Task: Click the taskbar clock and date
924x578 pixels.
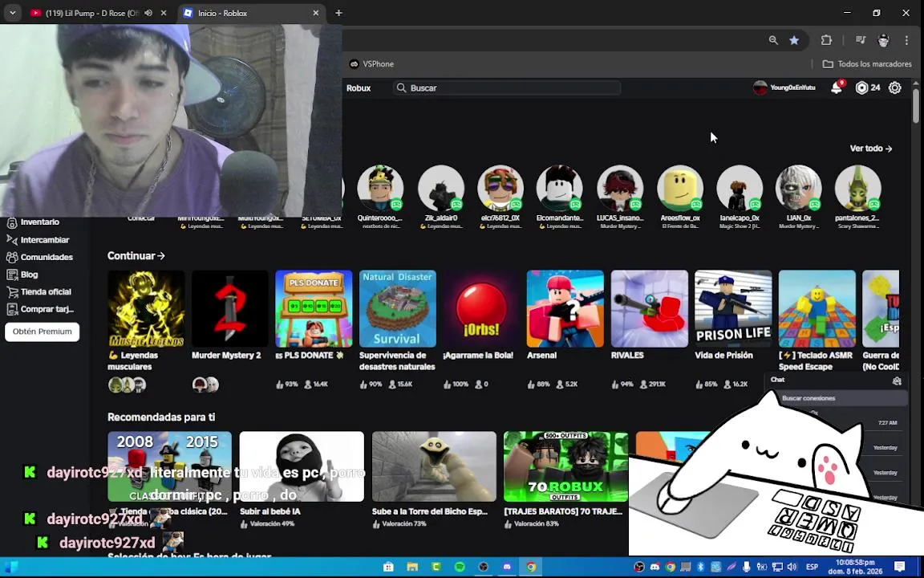Action: 855,567
